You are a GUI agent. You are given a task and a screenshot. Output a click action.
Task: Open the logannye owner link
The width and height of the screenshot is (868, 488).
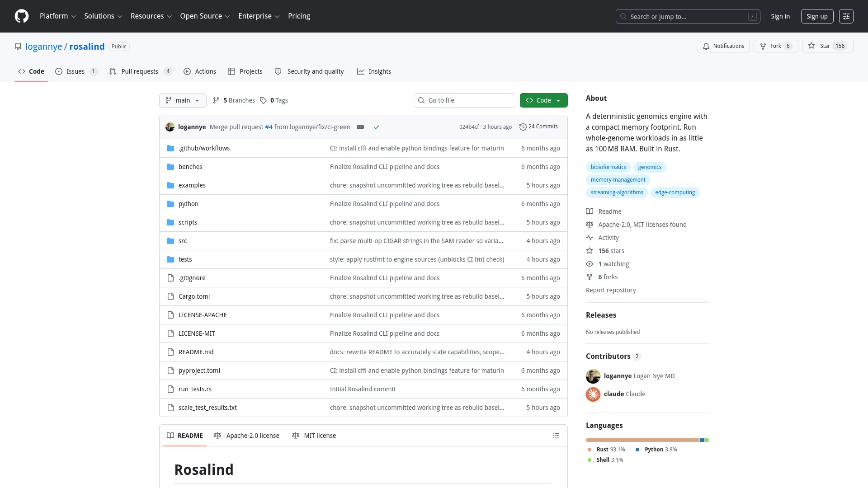coord(43,47)
